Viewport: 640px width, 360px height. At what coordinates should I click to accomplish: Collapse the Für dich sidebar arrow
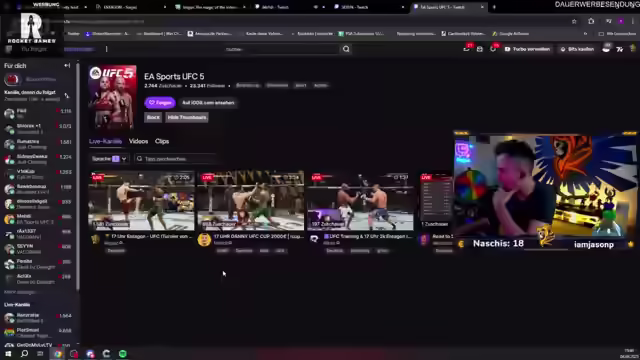67,65
